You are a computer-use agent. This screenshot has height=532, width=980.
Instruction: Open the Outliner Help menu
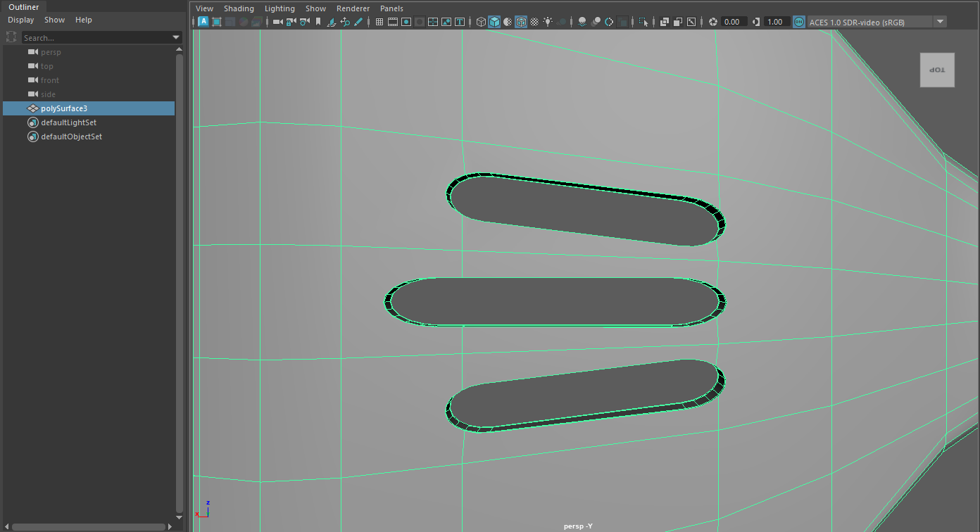[83, 20]
